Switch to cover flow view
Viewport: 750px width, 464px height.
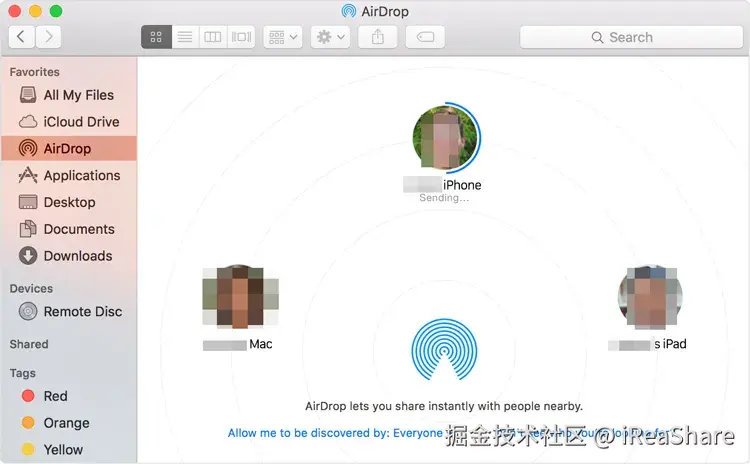(x=241, y=37)
